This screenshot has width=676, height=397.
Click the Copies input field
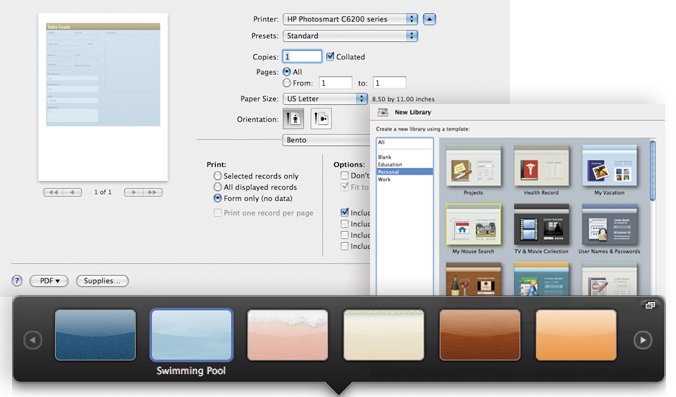302,56
